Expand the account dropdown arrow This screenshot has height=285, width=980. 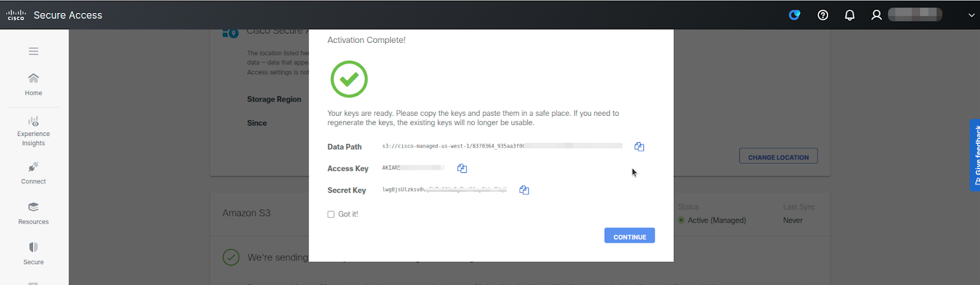971,15
